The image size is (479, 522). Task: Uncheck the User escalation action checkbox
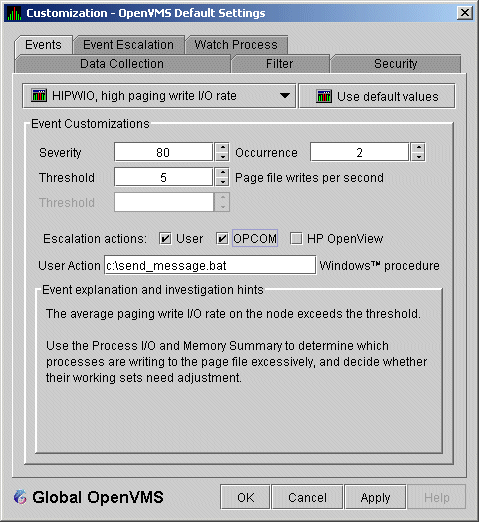coord(165,239)
